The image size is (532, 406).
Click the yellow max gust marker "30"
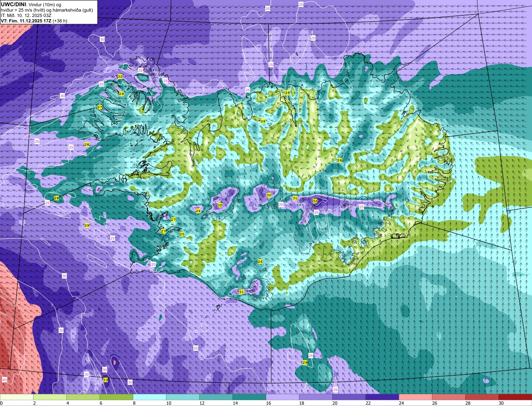[x=269, y=195]
